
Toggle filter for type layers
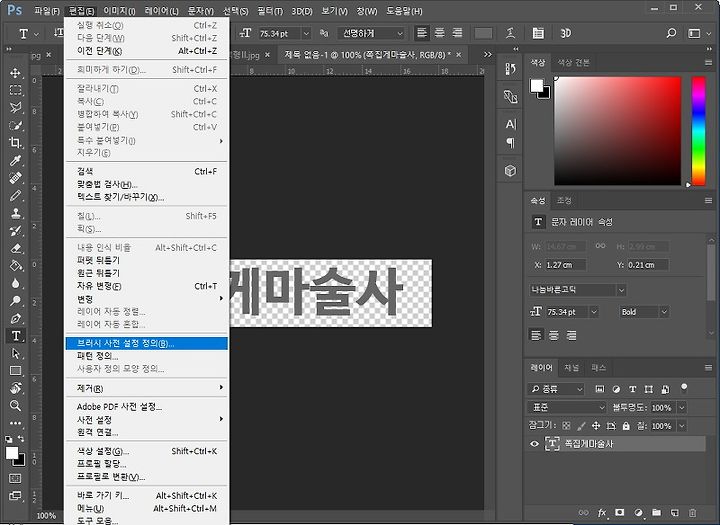point(632,389)
